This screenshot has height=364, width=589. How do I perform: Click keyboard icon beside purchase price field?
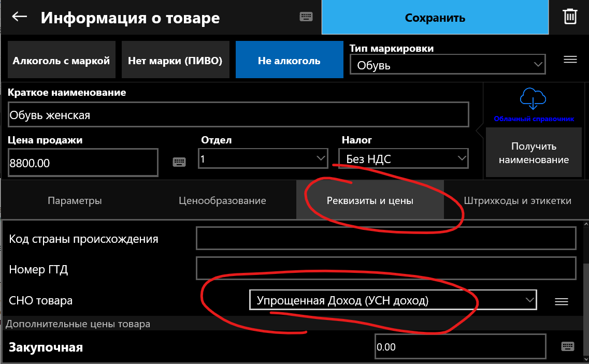pos(567,346)
